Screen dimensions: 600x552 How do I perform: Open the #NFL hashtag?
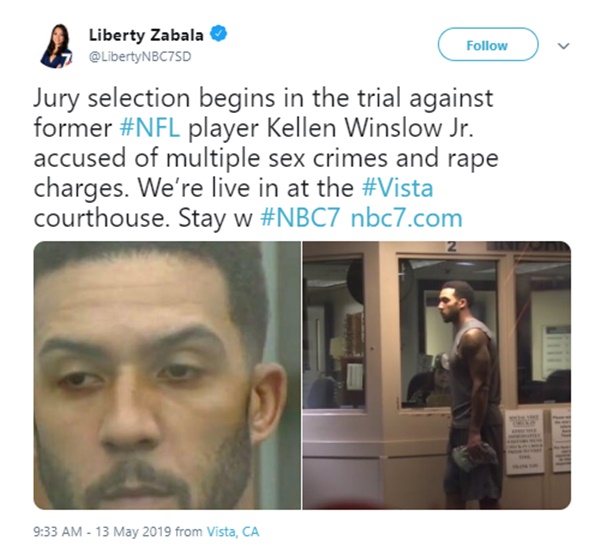click(x=149, y=128)
